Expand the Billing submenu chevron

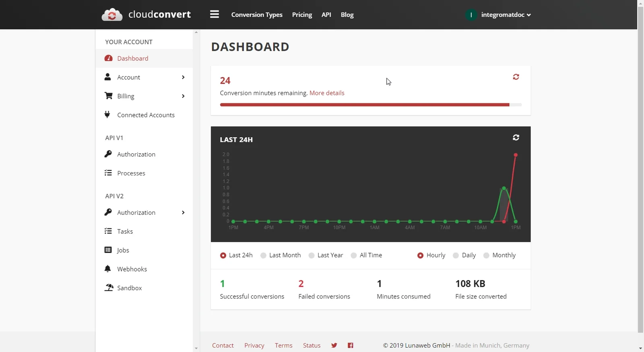[183, 96]
